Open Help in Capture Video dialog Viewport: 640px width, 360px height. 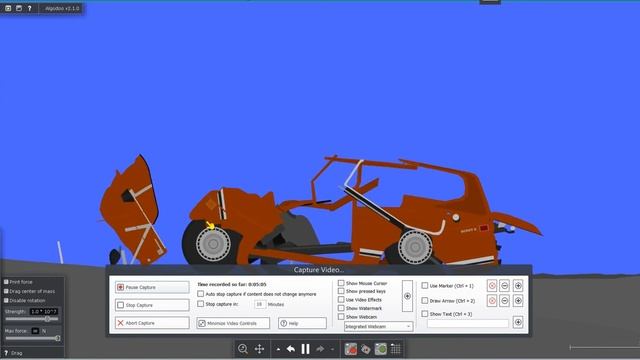click(302, 323)
